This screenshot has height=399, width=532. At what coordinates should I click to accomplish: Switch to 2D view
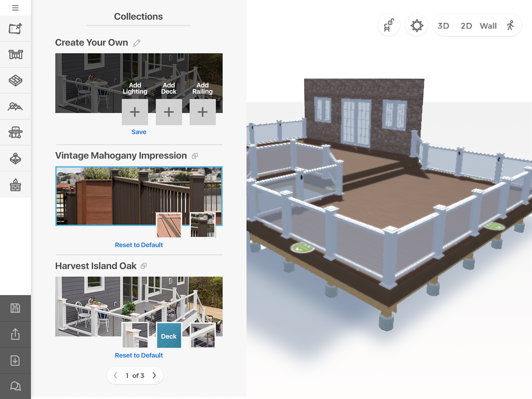466,26
